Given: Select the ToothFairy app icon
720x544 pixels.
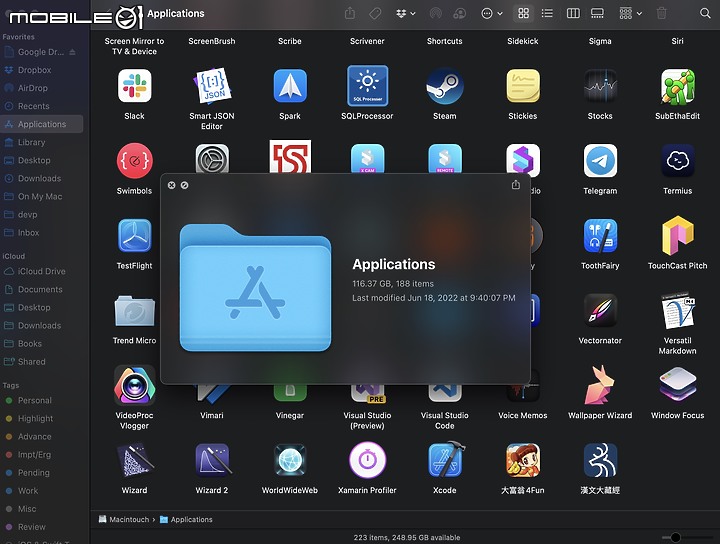Looking at the screenshot, I should (x=600, y=236).
